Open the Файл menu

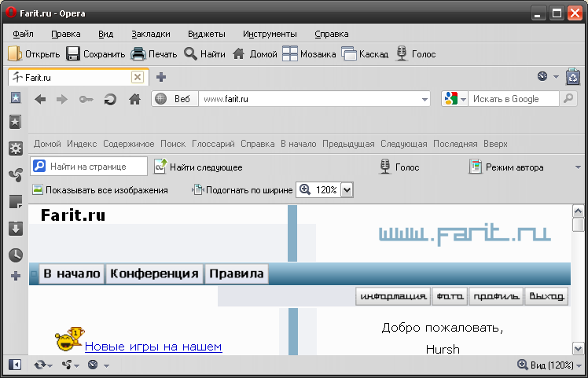23,34
